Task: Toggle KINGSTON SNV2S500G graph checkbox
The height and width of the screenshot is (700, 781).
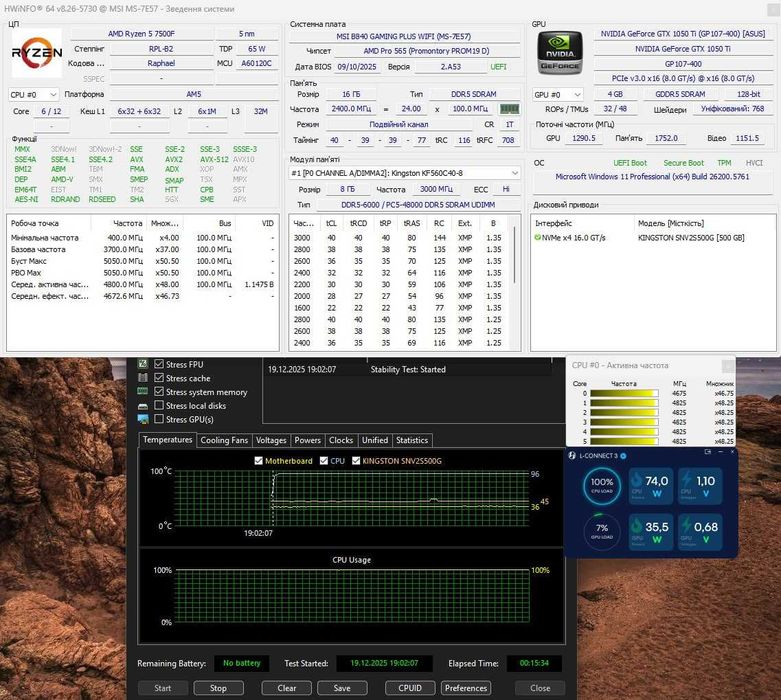Action: click(356, 461)
